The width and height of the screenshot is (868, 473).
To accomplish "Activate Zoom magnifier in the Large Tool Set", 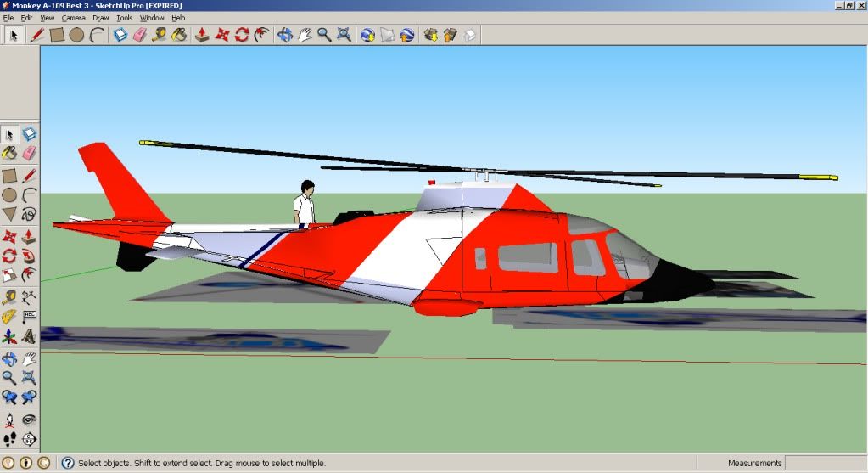I will click(9, 378).
